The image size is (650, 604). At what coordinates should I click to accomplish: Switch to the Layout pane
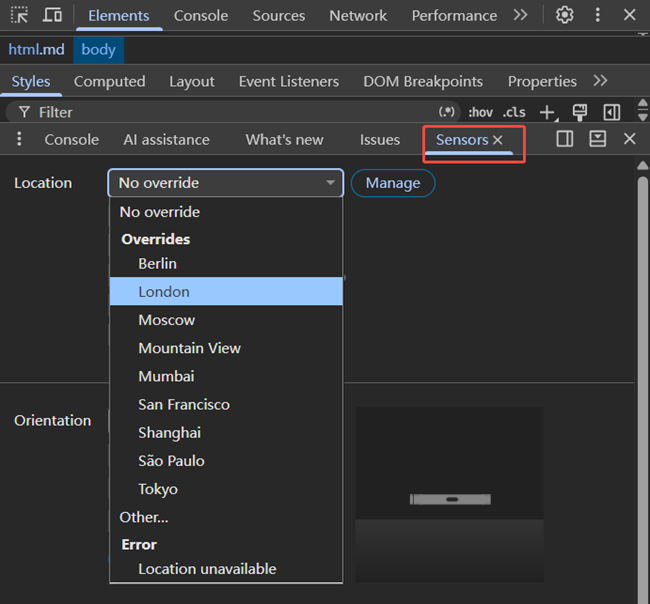point(192,82)
